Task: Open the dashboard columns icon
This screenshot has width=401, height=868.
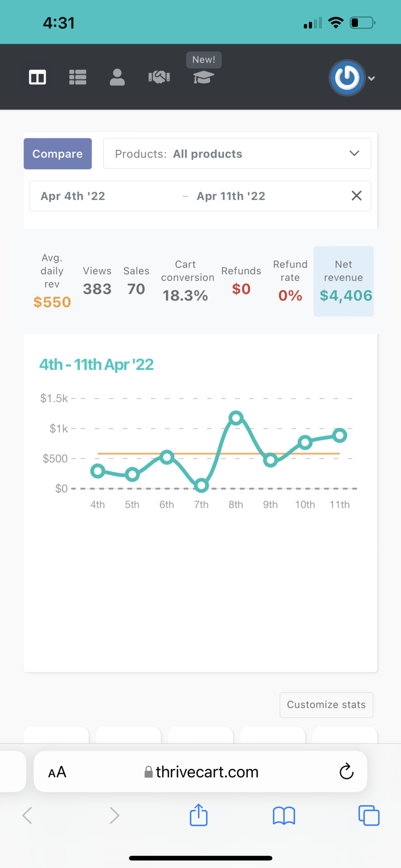Action: (x=38, y=77)
